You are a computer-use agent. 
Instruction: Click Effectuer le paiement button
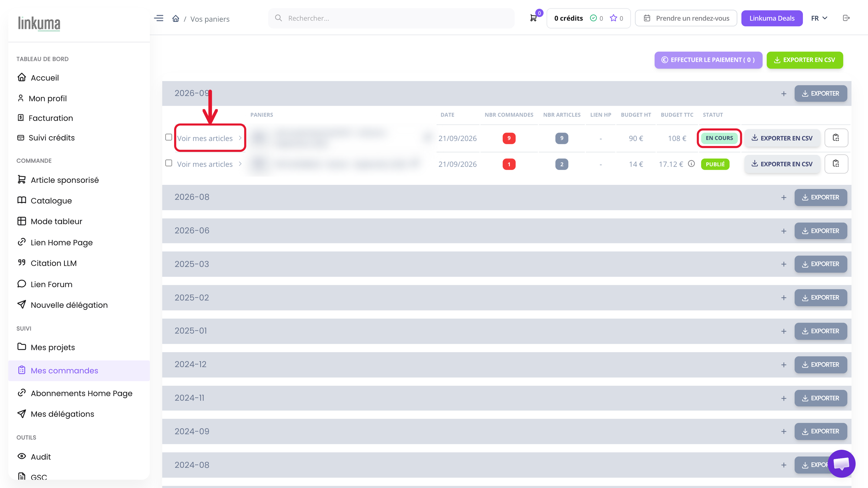[708, 60]
